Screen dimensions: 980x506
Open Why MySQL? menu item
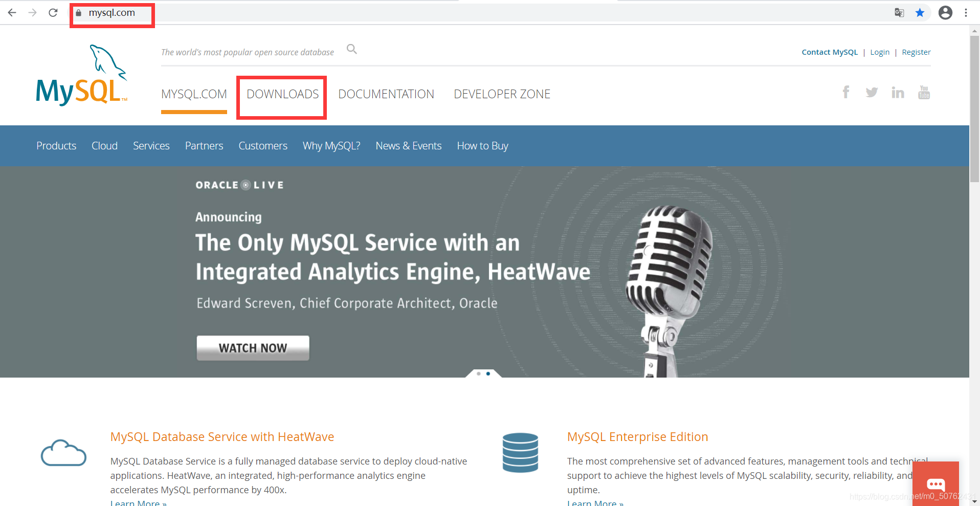click(331, 146)
